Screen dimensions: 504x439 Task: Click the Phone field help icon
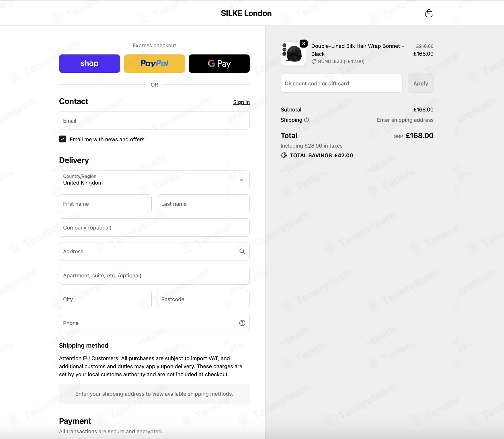tap(242, 323)
